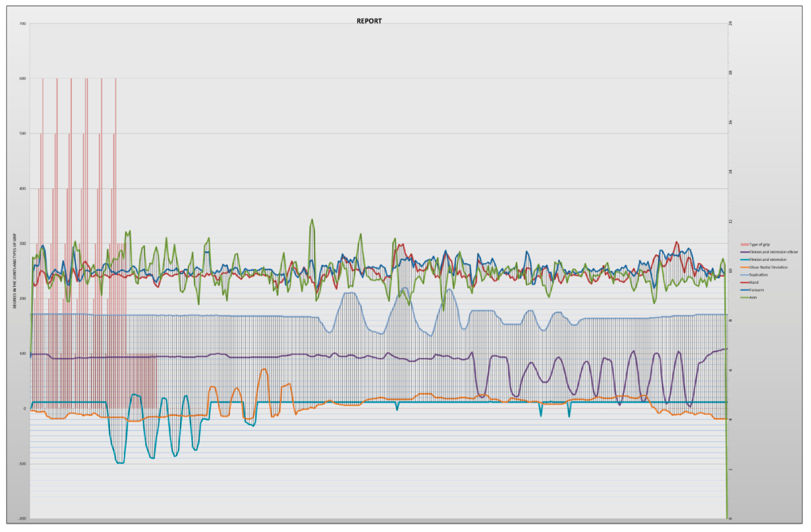Screen dimensions: 811x532
Task: Select 'Flexion and extension elbow' legend label
Action: pyautogui.click(x=773, y=252)
